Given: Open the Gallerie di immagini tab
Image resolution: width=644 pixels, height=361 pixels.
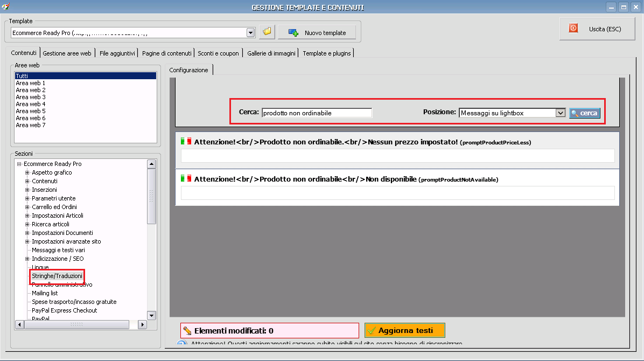Looking at the screenshot, I should tap(271, 53).
